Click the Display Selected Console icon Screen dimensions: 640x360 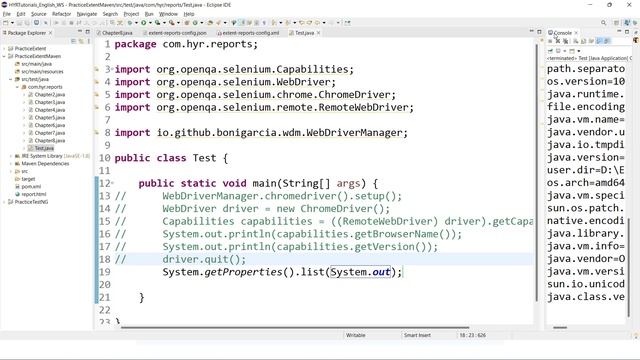[x=558, y=51]
